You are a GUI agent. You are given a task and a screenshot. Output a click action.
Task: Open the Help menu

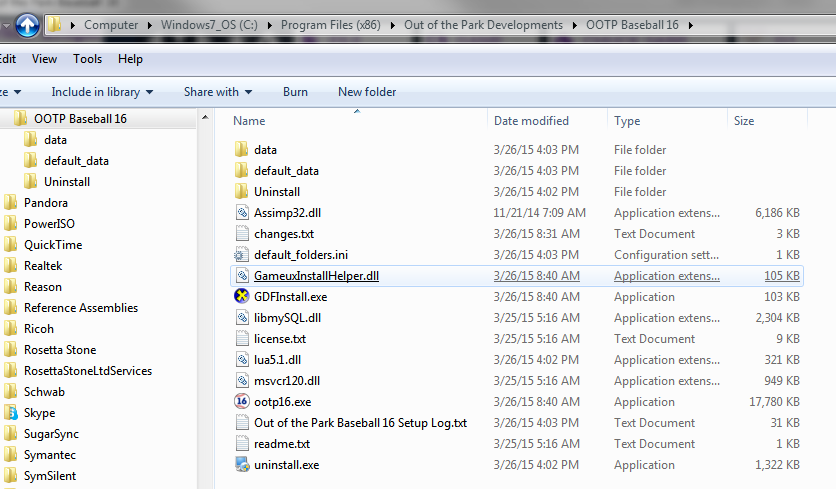130,60
